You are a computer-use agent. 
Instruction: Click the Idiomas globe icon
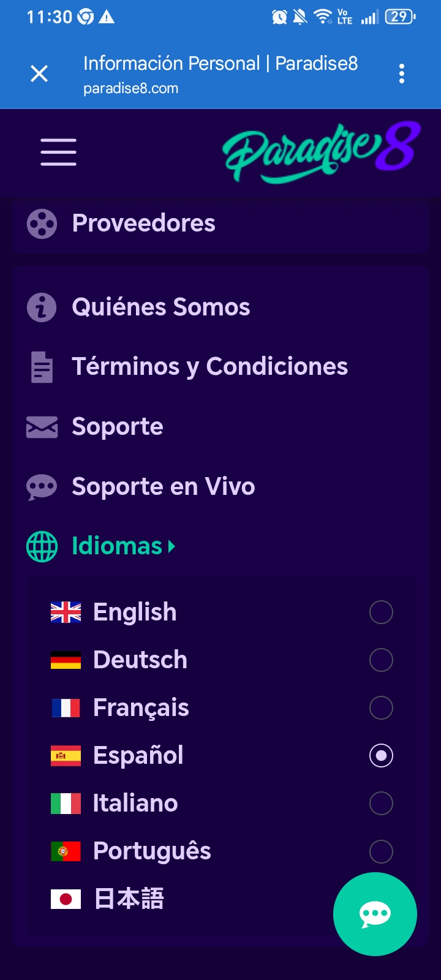coord(42,546)
